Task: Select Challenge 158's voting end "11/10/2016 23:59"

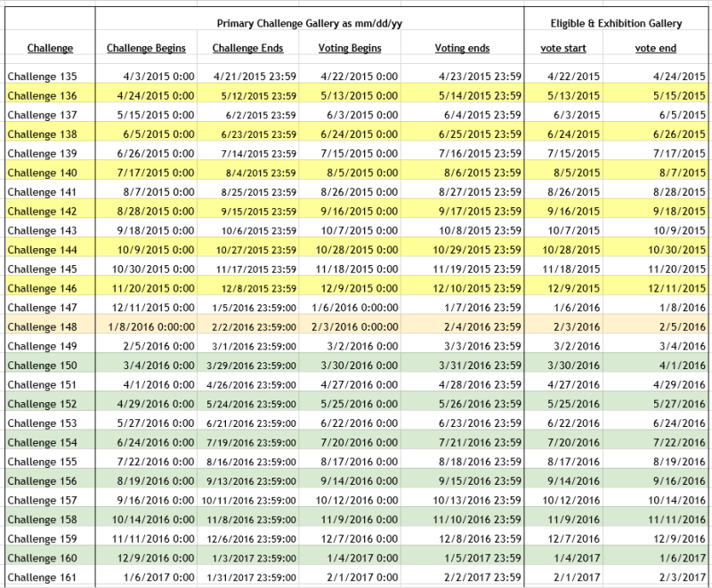Action: pos(477,520)
